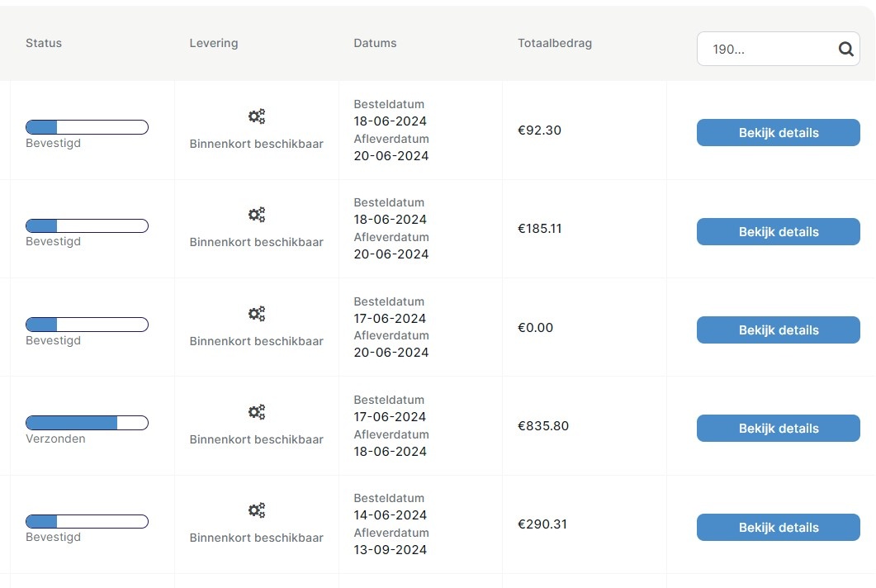876x588 pixels.
Task: Click gears icon in €835.80 order row
Action: coord(257,412)
